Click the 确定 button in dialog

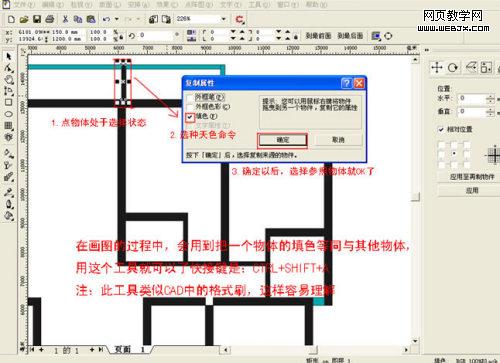point(282,140)
